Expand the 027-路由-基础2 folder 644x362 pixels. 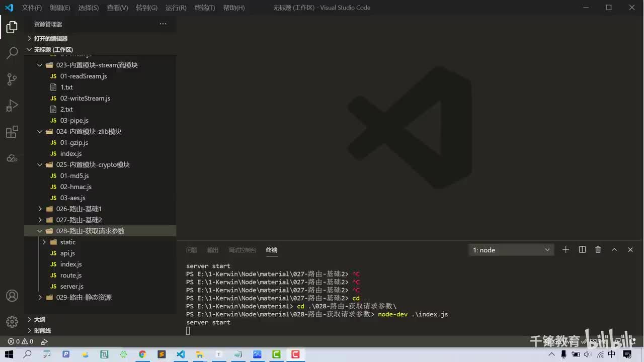click(x=100, y=220)
